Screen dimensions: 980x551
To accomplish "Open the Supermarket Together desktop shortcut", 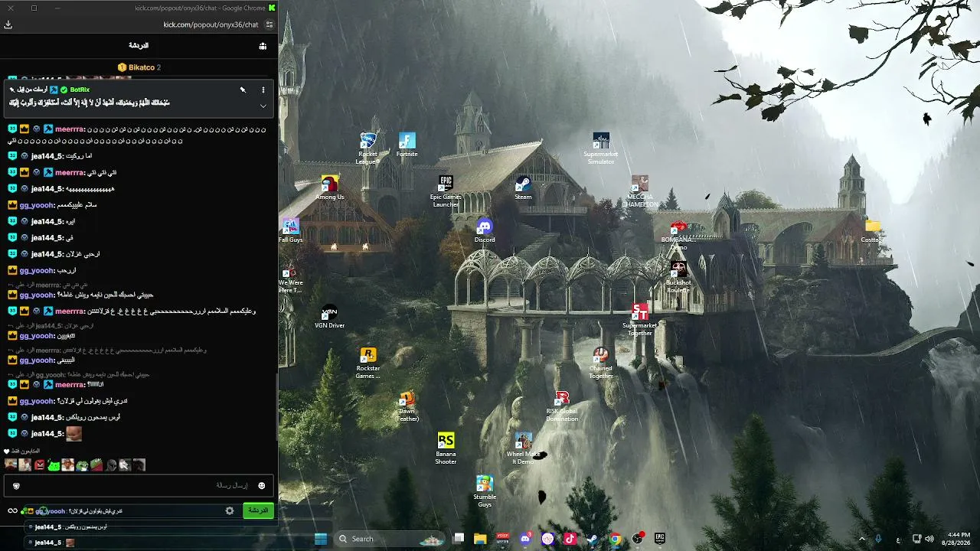I will [640, 320].
